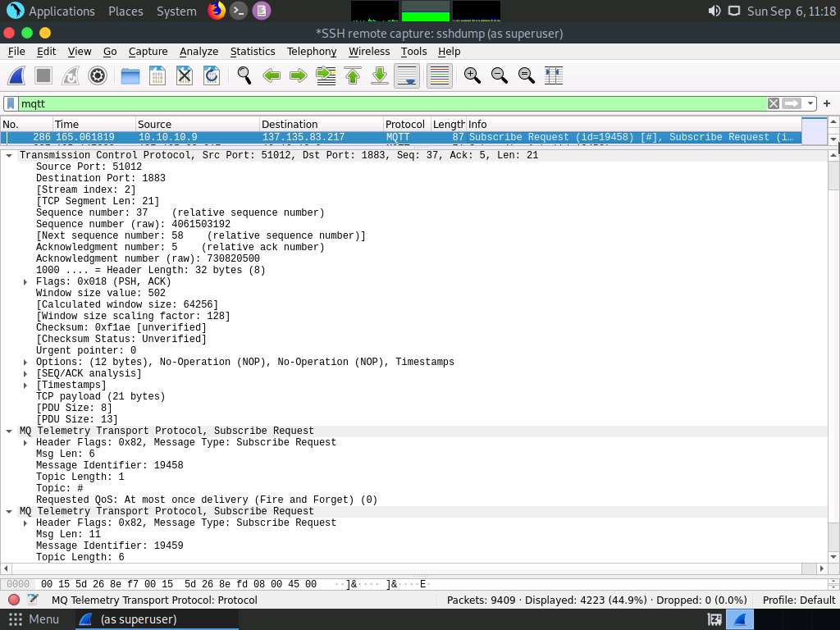The width and height of the screenshot is (840, 630).
Task: Select the Find a packet magnifier icon
Action: 244,75
